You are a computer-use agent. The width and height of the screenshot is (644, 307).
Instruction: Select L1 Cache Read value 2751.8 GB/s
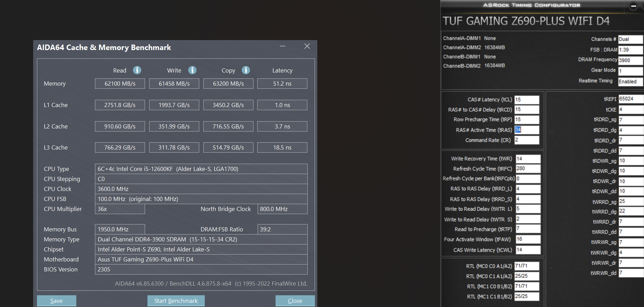click(120, 105)
